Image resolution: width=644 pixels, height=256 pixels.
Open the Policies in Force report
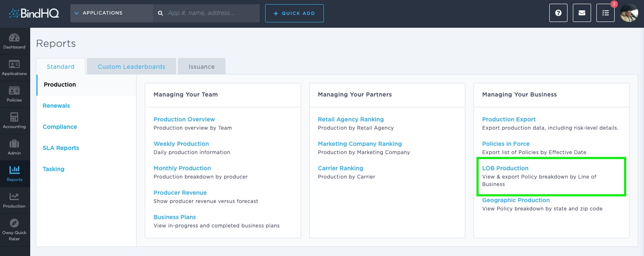click(x=506, y=144)
